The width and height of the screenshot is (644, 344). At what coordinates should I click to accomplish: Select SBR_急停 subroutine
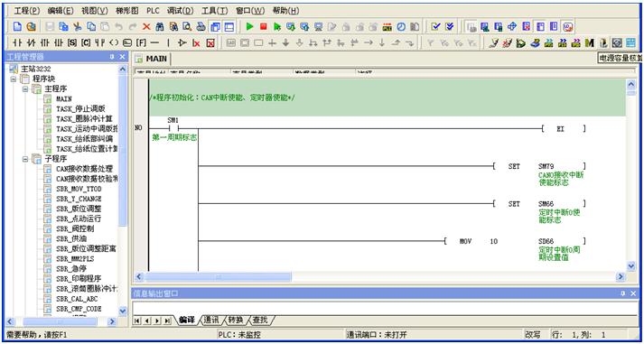pos(71,269)
